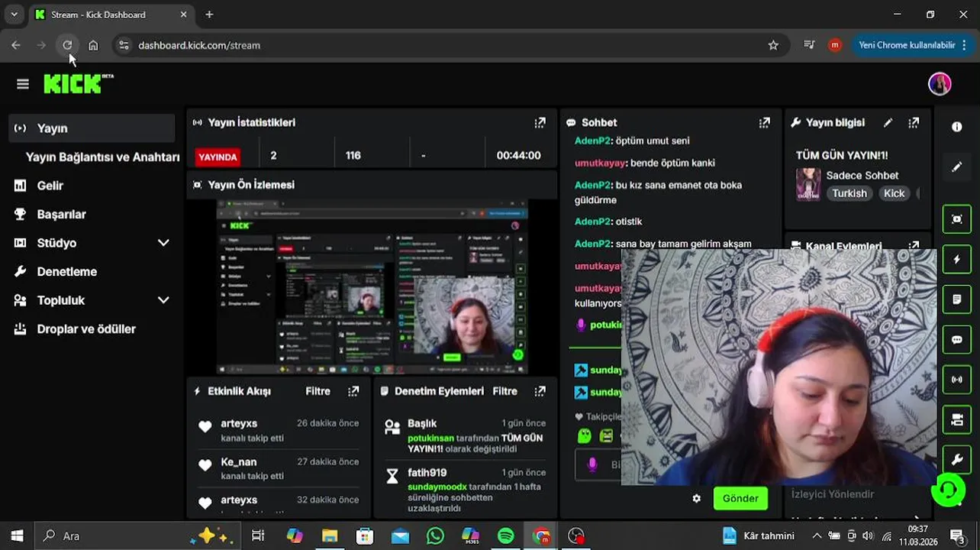The width and height of the screenshot is (980, 550).
Task: Open sundaymoodx link in Denetim Eylemleri
Action: [437, 487]
